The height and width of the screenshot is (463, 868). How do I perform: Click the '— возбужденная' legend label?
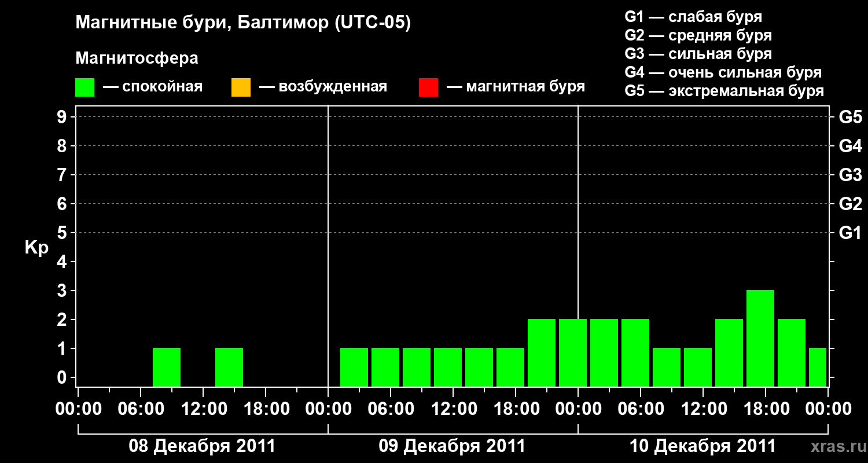tap(323, 87)
